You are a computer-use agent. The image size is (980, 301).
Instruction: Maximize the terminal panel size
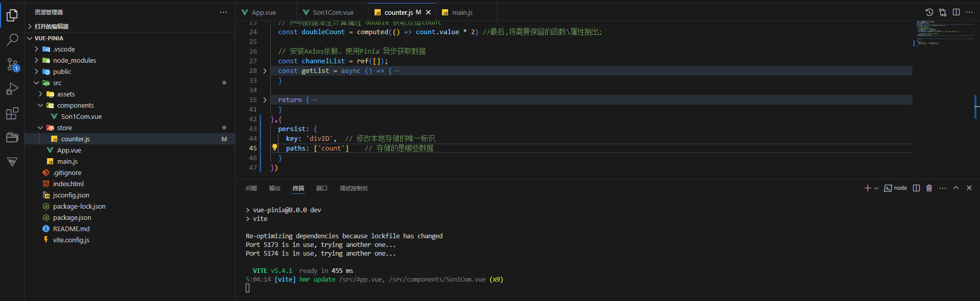tap(956, 188)
